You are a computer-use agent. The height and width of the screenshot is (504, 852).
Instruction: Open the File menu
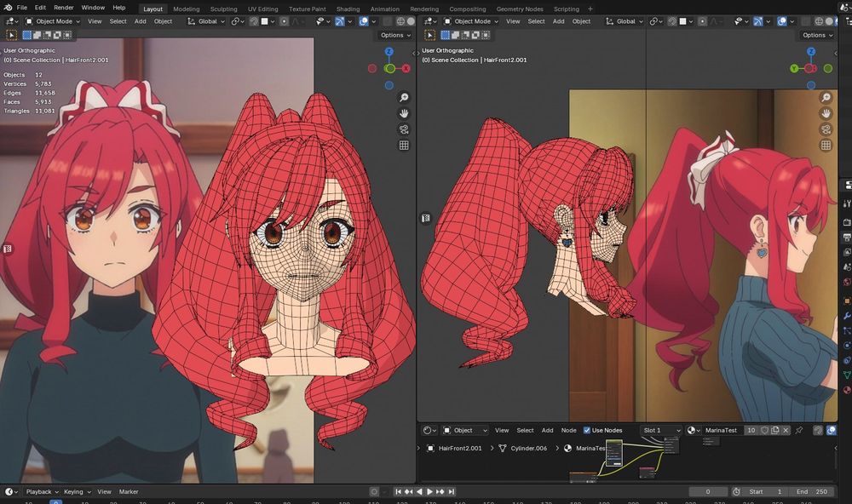22,8
